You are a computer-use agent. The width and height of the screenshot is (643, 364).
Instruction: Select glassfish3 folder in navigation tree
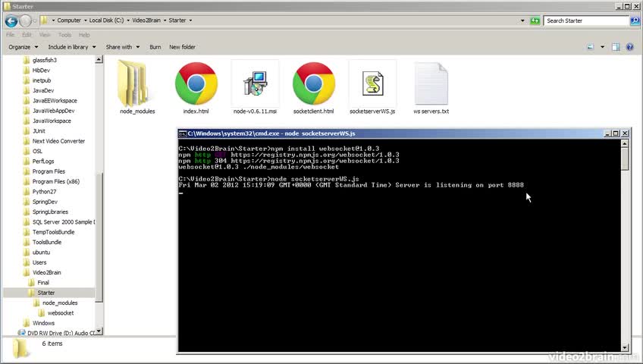coord(44,60)
